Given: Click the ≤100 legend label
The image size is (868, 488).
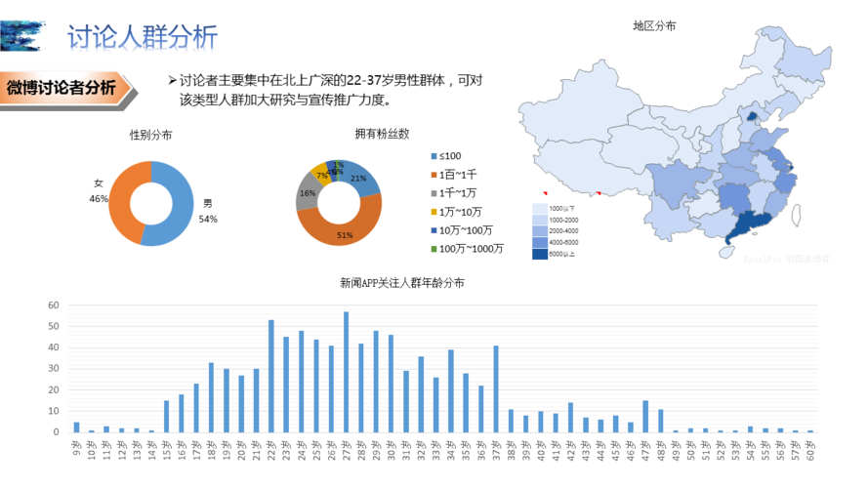Looking at the screenshot, I should (450, 156).
